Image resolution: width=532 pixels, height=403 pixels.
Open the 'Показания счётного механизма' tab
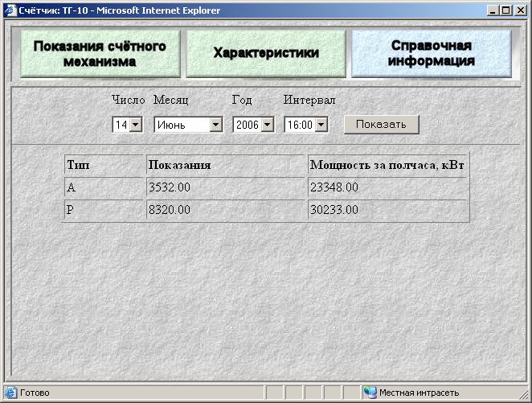pos(100,54)
